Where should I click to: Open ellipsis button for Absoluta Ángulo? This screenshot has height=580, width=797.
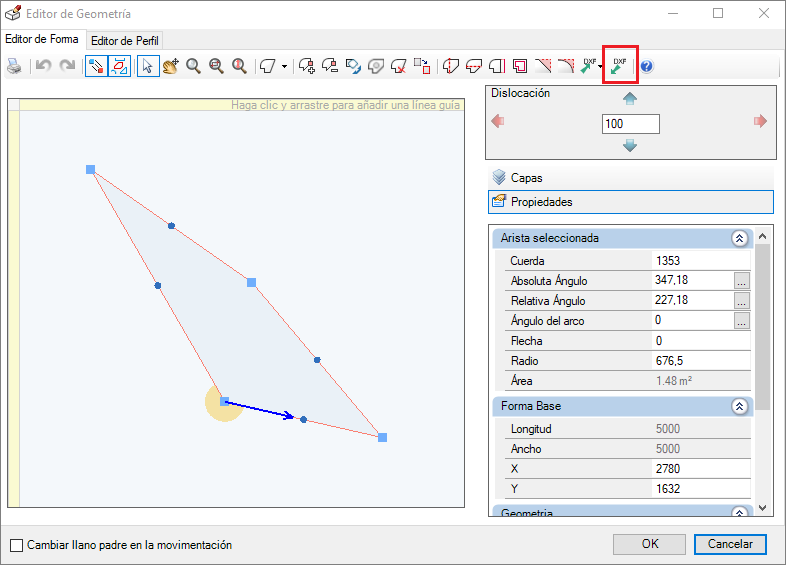[742, 281]
